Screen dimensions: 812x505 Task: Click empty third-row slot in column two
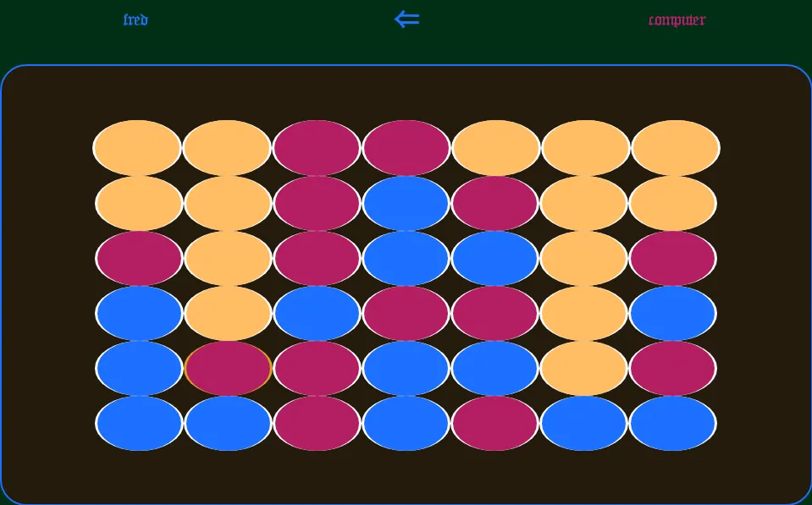point(228,258)
